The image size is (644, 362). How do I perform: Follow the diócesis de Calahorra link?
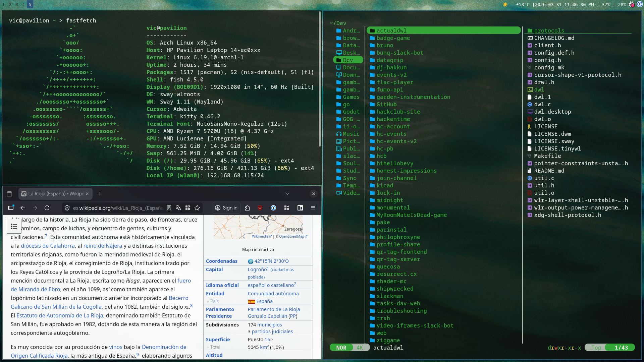point(48,246)
